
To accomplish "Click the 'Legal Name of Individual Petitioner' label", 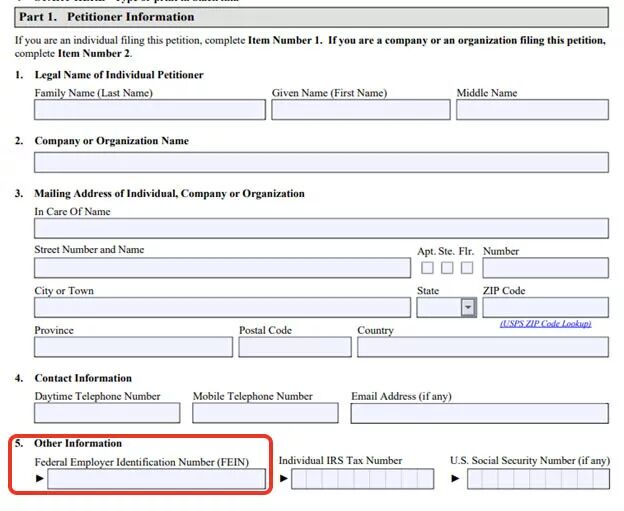I will tap(119, 75).
